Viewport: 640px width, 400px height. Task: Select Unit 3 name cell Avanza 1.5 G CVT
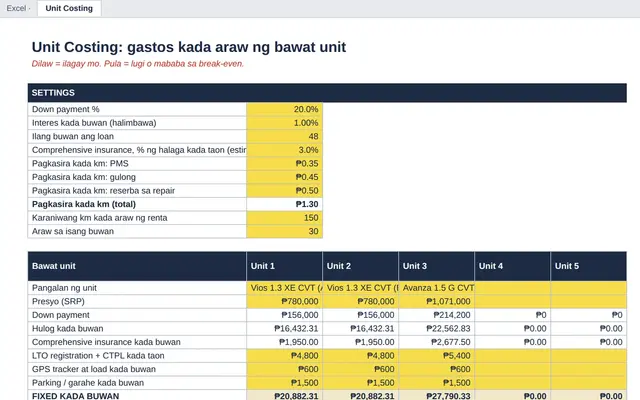point(436,288)
